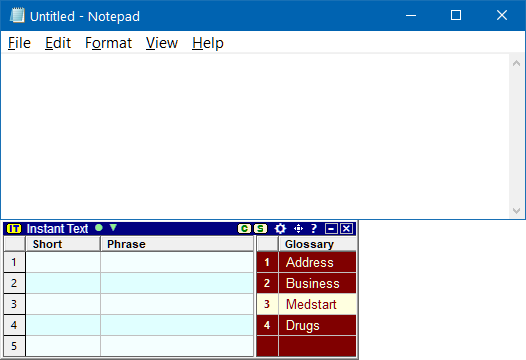The height and width of the screenshot is (360, 526).
Task: Click inside the Notepad text area
Action: 255,136
